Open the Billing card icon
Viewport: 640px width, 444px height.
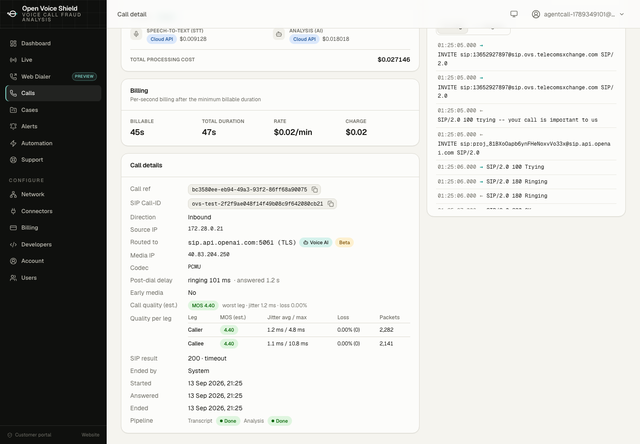[13, 228]
